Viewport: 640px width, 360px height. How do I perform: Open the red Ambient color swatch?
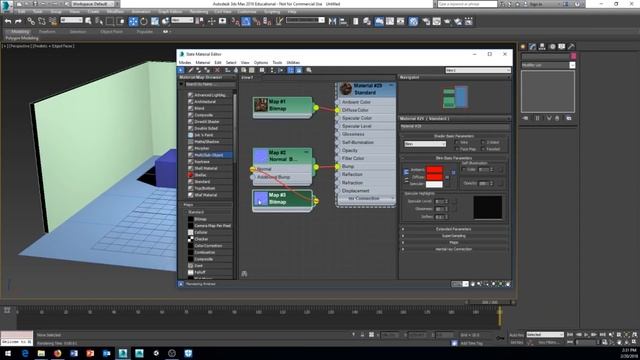(x=434, y=169)
